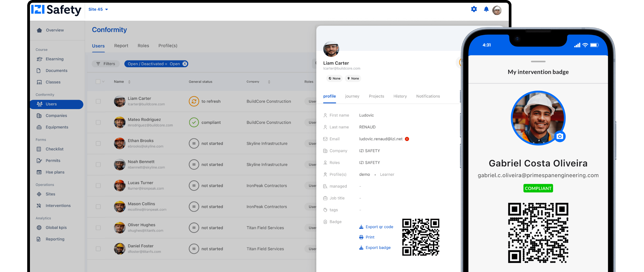Sort the table by Name column
This screenshot has height=272, width=644.
click(x=129, y=82)
